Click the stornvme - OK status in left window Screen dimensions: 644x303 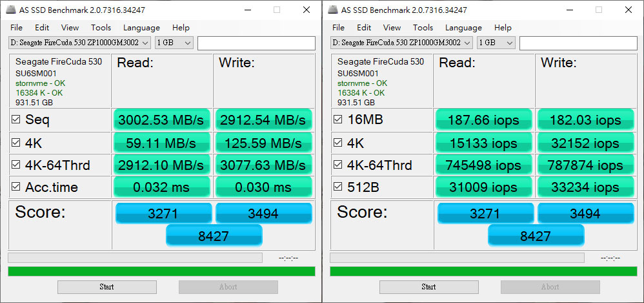click(40, 83)
